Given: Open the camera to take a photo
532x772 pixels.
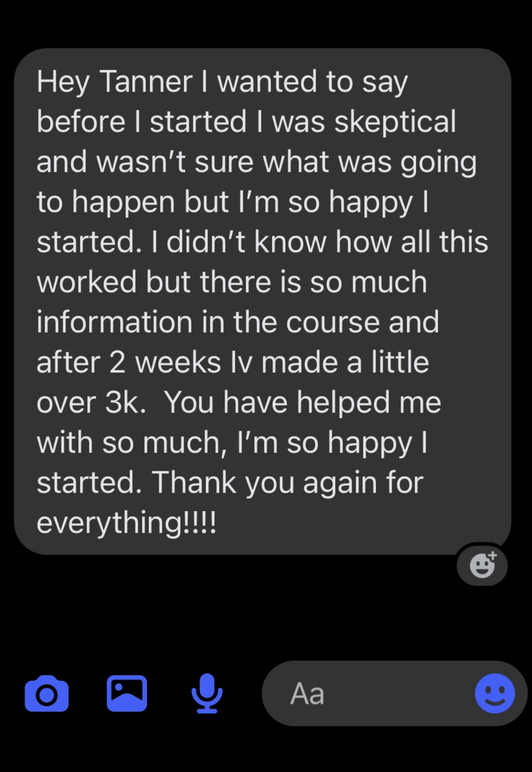Looking at the screenshot, I should (46, 693).
